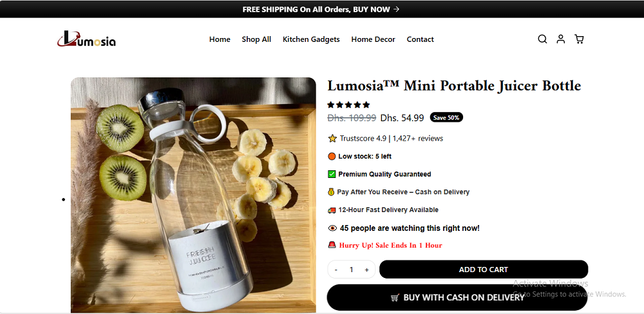Open the Contact page
This screenshot has width=644, height=314.
[421, 39]
